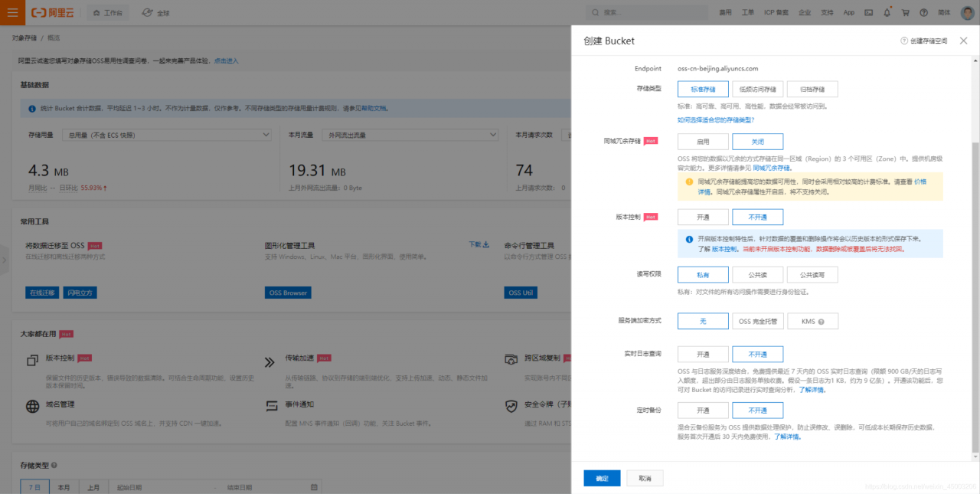The image size is (980, 494).
Task: Click 下载 download link with icon
Action: 479,244
